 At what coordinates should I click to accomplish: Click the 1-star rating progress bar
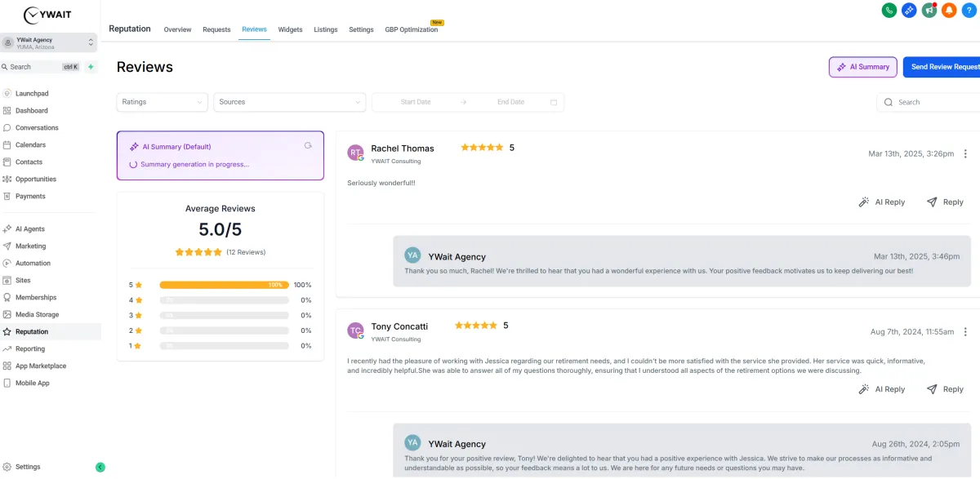pos(224,346)
